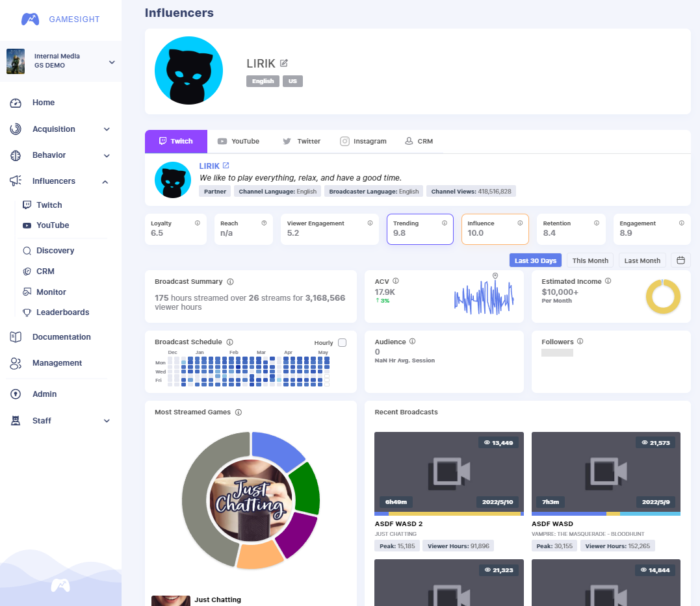700x606 pixels.
Task: Open the custom date range calendar icon
Action: pyautogui.click(x=681, y=260)
